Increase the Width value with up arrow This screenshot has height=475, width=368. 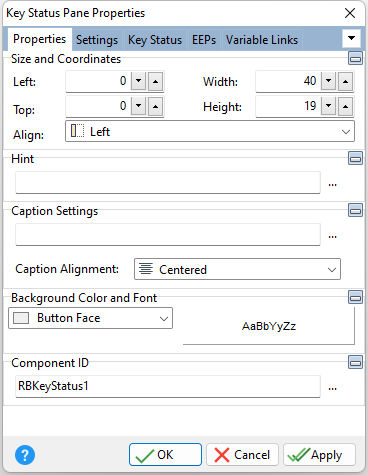point(345,81)
